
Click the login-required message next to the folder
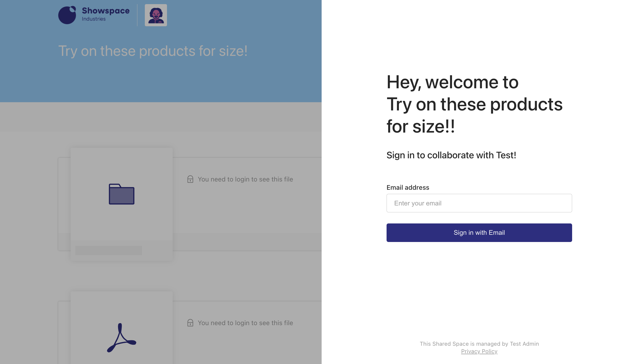[245, 179]
